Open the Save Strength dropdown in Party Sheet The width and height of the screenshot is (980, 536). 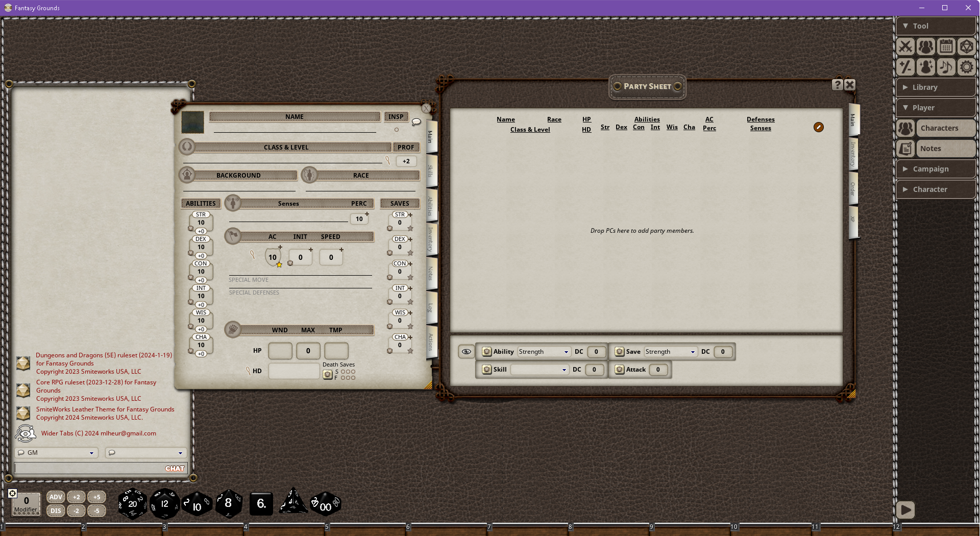(x=670, y=352)
